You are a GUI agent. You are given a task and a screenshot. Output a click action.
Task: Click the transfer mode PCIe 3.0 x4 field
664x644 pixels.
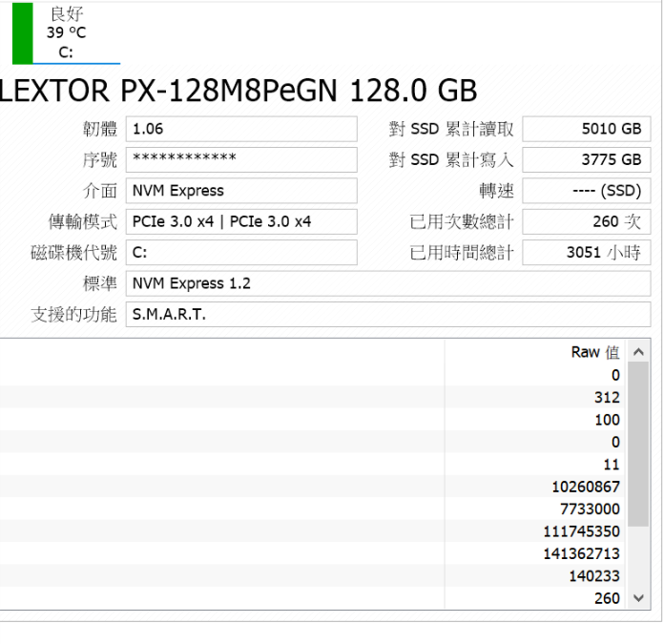click(241, 222)
